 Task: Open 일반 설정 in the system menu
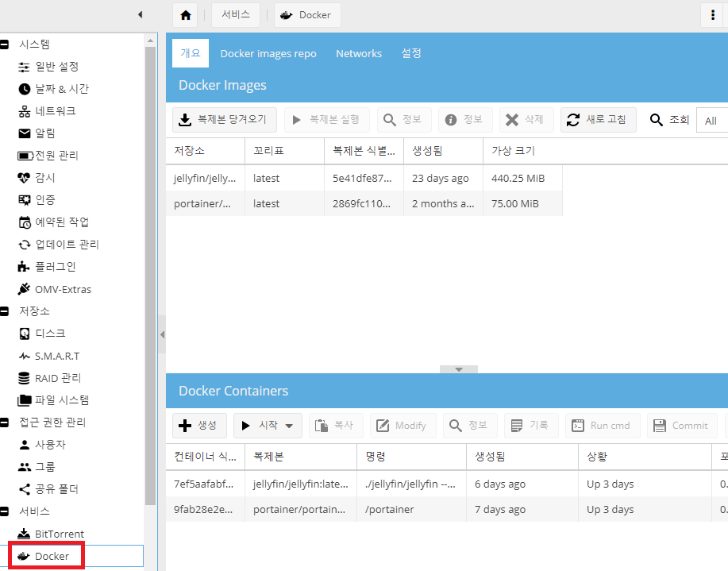tap(57, 67)
